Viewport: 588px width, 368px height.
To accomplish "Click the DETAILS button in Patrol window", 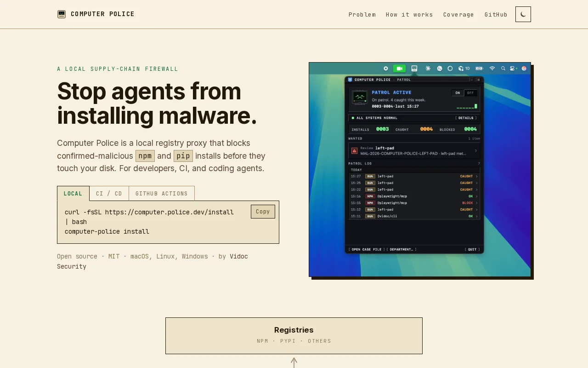I will coord(466,118).
